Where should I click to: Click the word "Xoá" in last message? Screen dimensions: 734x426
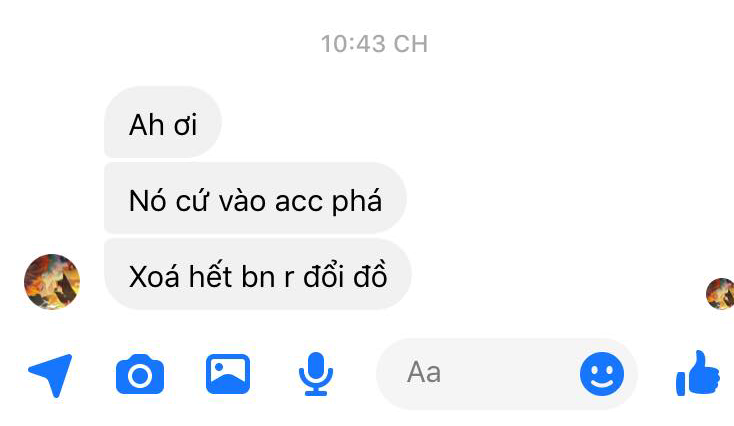(x=154, y=276)
